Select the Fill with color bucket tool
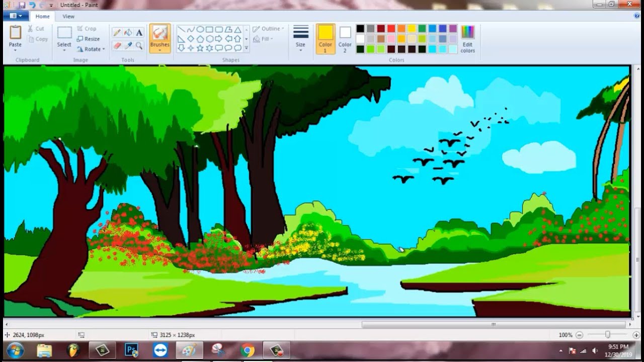Viewport: 644px width, 362px height. [x=128, y=32]
